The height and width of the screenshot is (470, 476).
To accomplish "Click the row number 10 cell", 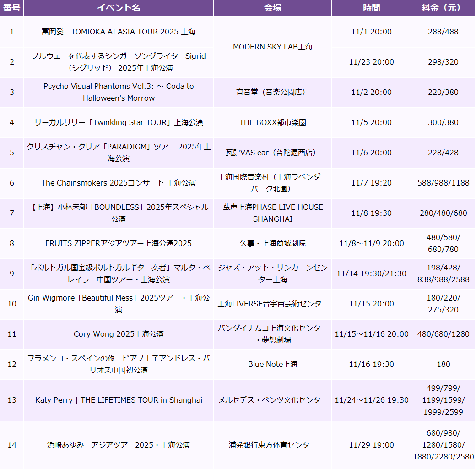I will coord(11,304).
